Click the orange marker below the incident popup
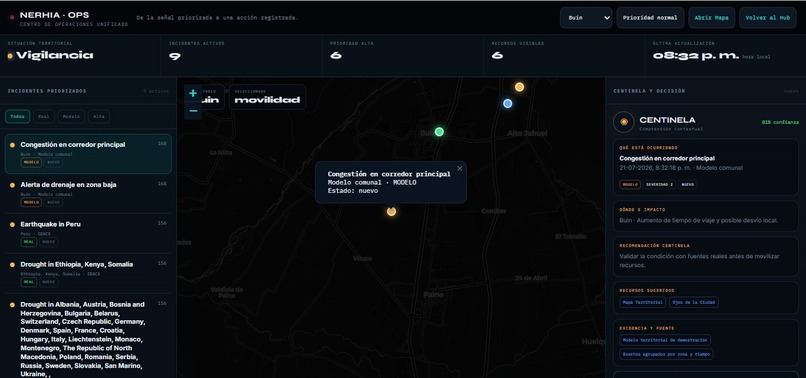806x378 pixels. (391, 211)
